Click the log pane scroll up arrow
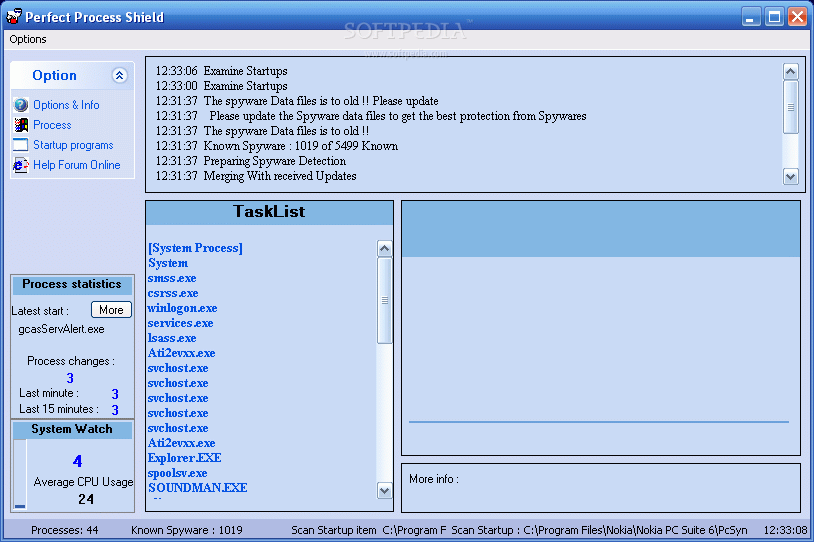The width and height of the screenshot is (814, 542). (791, 71)
